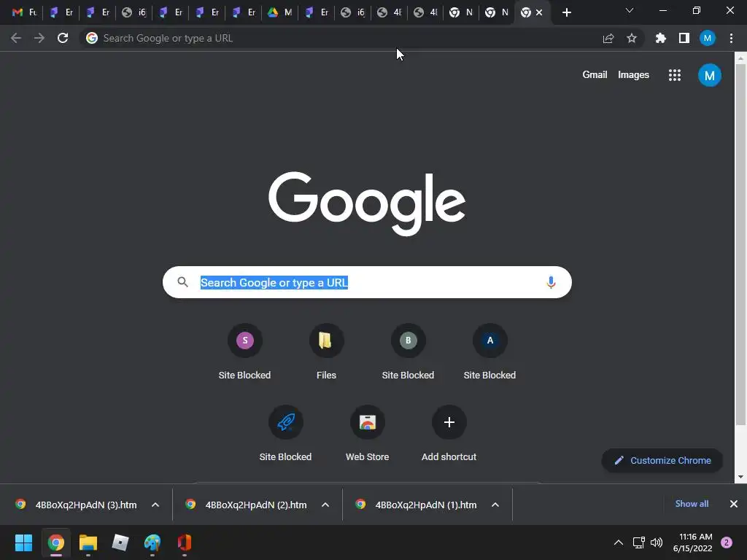Screen dimensions: 747x560
Task: Open a new tab with the plus button
Action: [566, 12]
